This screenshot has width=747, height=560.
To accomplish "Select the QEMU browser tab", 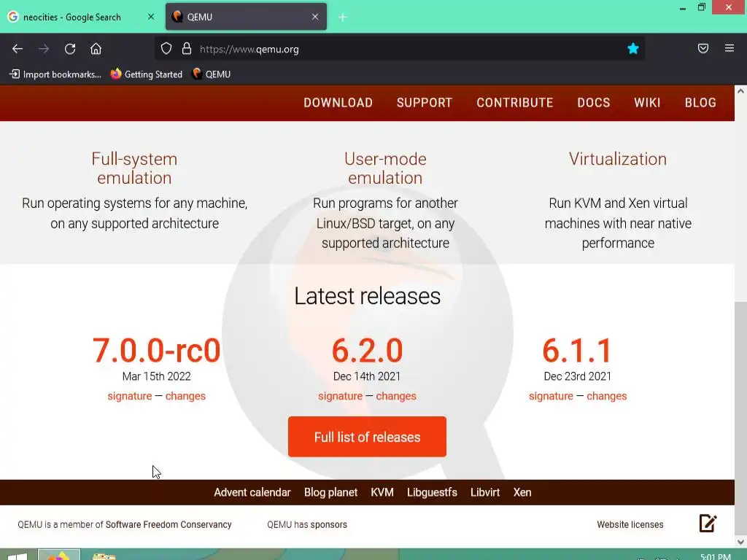I will tap(246, 17).
